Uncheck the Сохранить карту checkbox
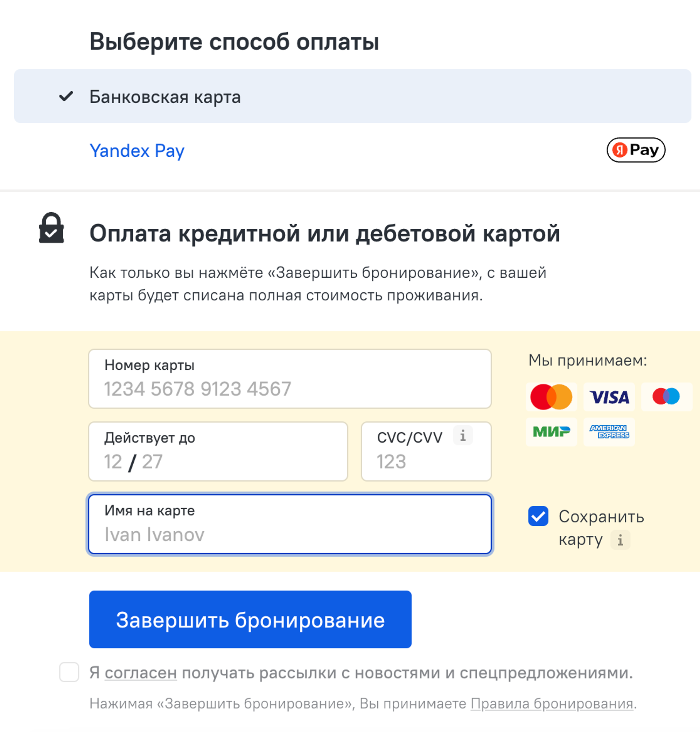The width and height of the screenshot is (700, 732). [538, 516]
